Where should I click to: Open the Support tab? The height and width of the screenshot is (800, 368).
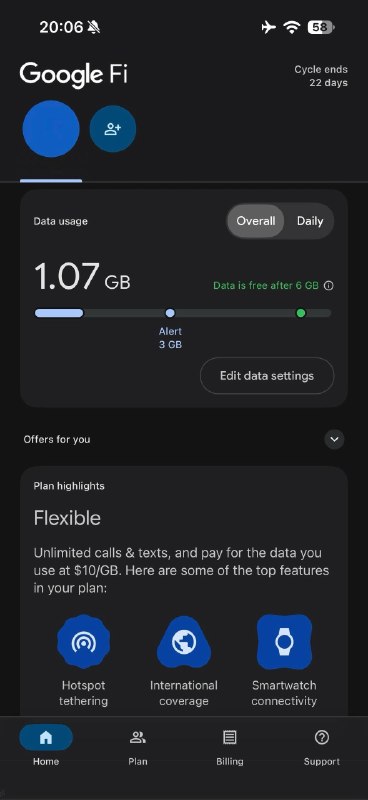(x=322, y=744)
